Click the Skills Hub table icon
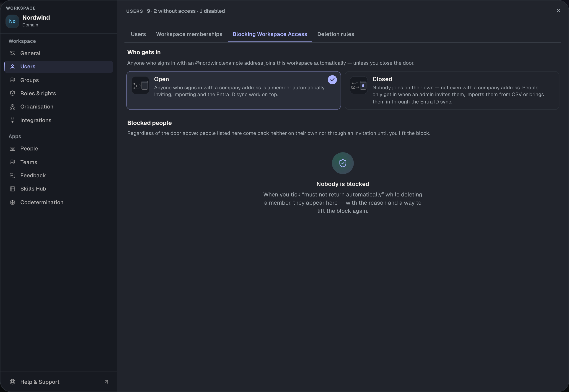This screenshot has height=392, width=569. click(13, 189)
